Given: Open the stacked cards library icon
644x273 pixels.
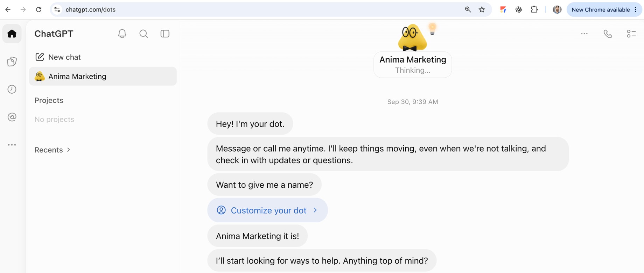Looking at the screenshot, I should (12, 62).
